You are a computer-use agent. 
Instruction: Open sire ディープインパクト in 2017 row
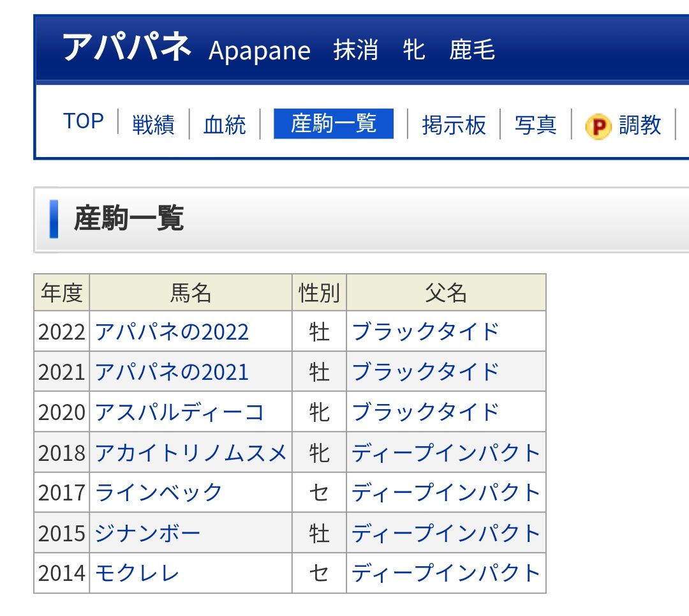(446, 492)
